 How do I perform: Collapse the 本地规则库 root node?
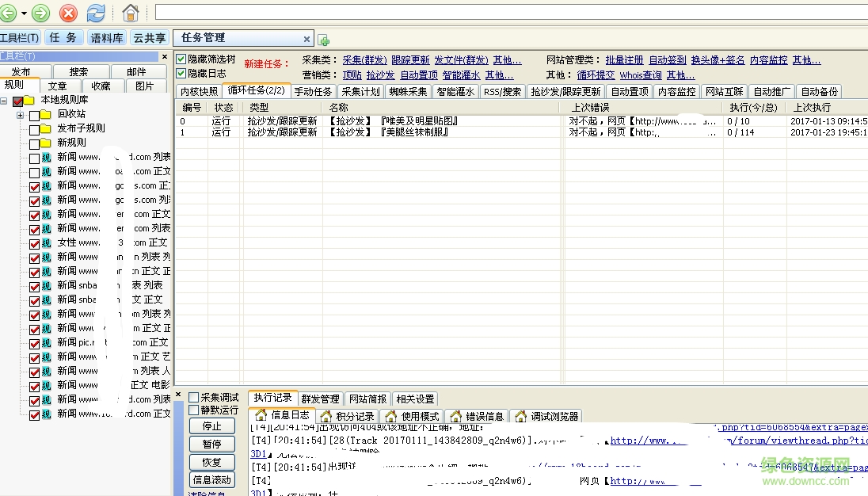(x=4, y=101)
